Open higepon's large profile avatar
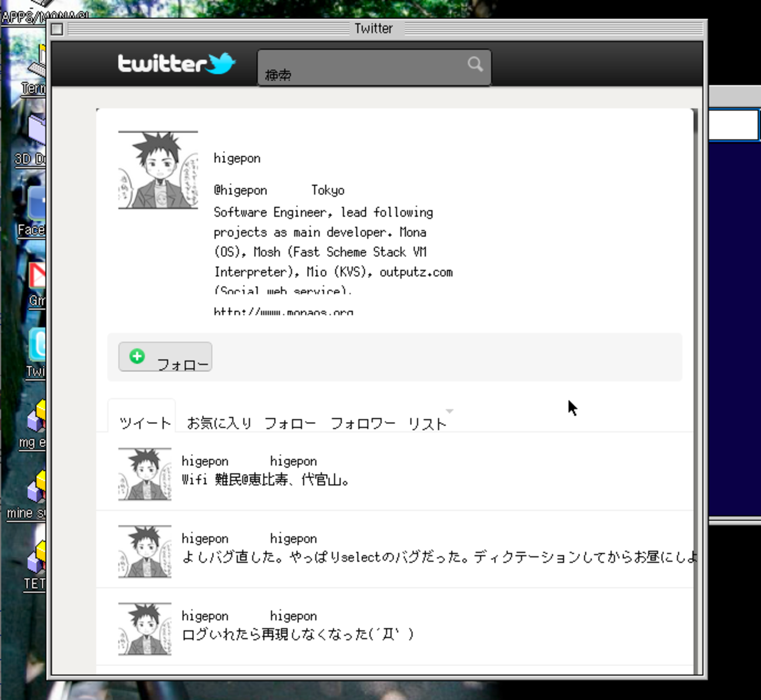761x700 pixels. click(158, 170)
